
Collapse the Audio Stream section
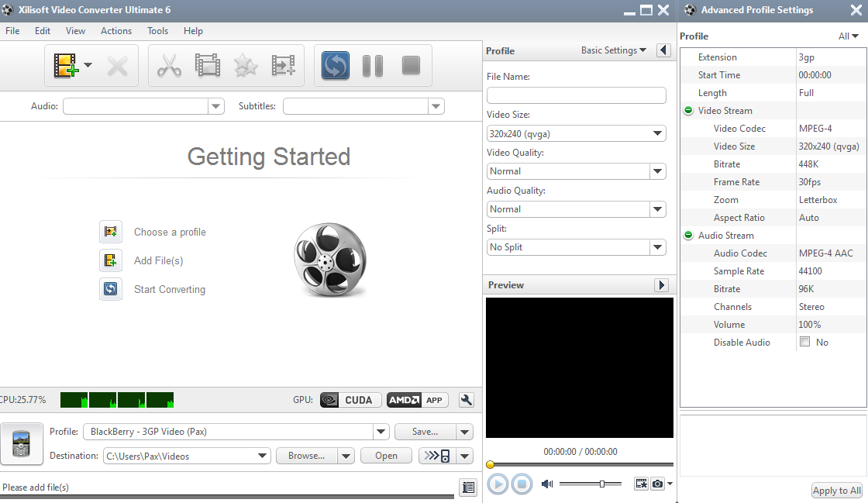pyautogui.click(x=688, y=235)
